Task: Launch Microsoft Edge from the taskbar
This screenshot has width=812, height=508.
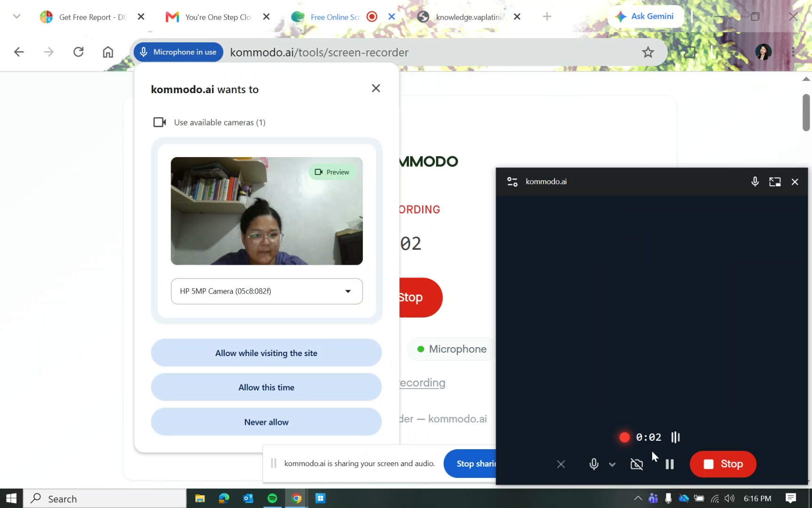Action: pos(224,498)
